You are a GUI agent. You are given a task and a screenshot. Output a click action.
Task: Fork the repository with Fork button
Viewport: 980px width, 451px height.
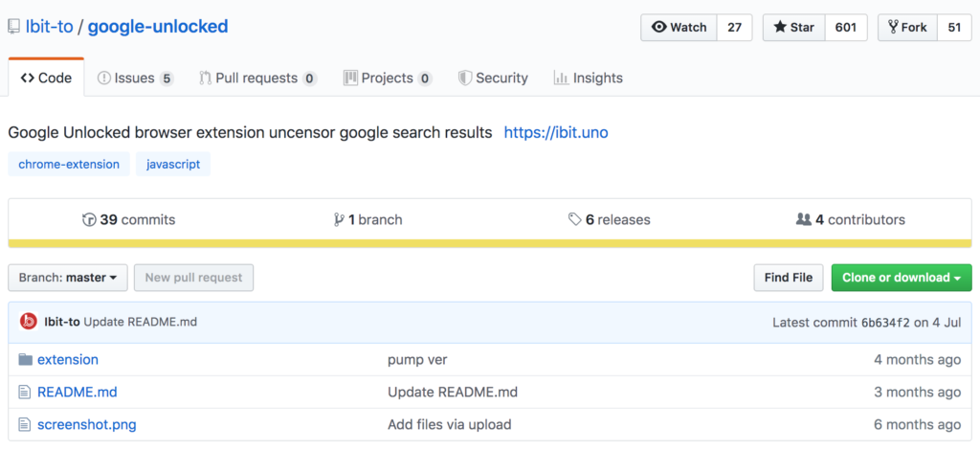907,28
